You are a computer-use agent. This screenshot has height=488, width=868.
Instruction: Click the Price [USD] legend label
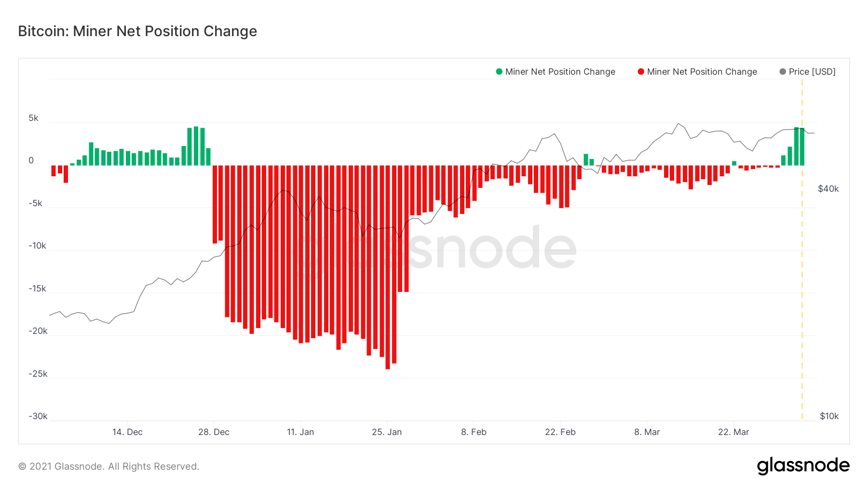812,72
